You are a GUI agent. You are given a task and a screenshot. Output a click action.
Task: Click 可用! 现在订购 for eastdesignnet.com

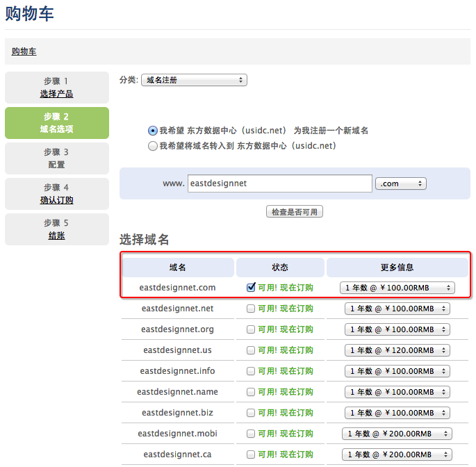[x=286, y=288]
